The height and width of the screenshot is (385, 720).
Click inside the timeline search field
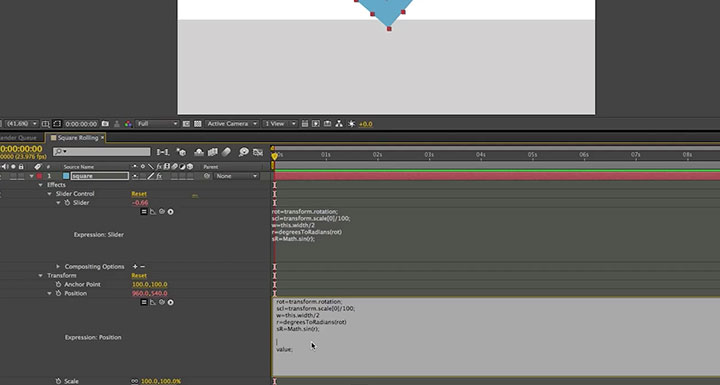102,152
